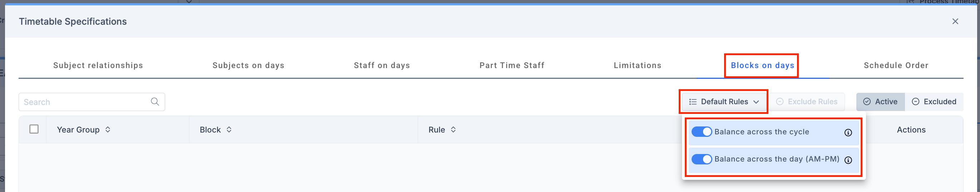Image resolution: width=980 pixels, height=192 pixels.
Task: Switch to the Schedule Order tab
Action: 896,66
